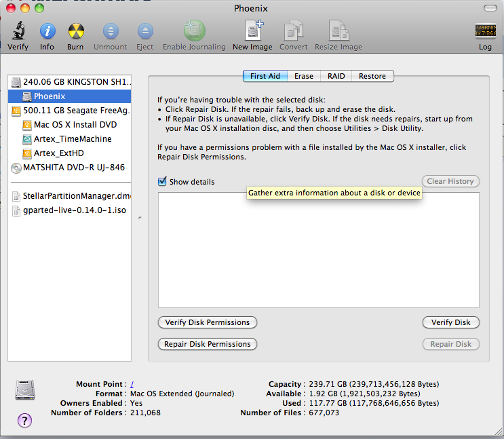The image size is (504, 439).
Task: Click the hard disk icon near Mount Point
Action: (24, 389)
